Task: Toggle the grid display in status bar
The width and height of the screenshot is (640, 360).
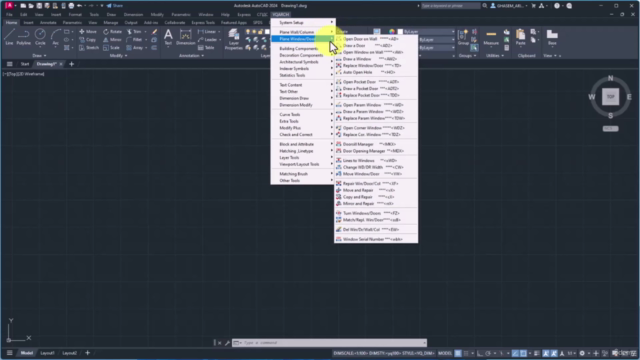Action: coord(458,353)
